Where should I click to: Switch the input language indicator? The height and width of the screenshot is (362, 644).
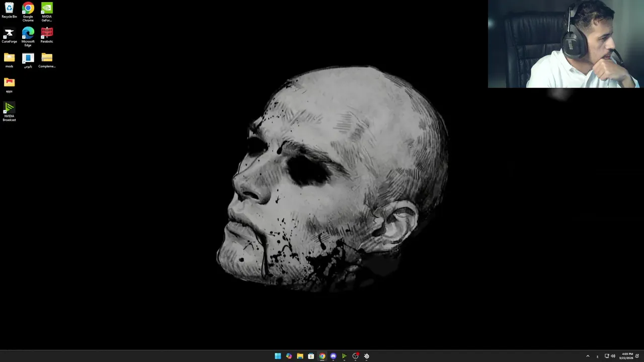(598, 356)
